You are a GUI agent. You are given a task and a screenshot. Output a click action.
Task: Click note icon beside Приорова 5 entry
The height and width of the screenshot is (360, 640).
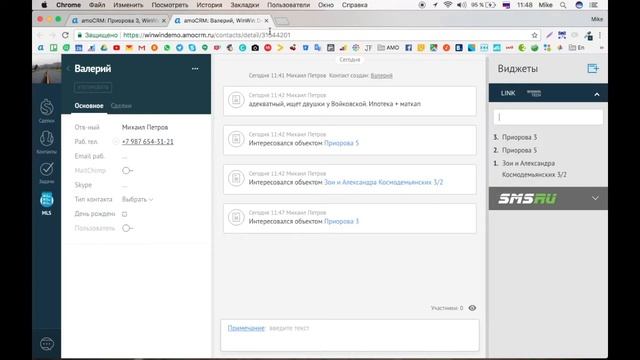pos(236,139)
